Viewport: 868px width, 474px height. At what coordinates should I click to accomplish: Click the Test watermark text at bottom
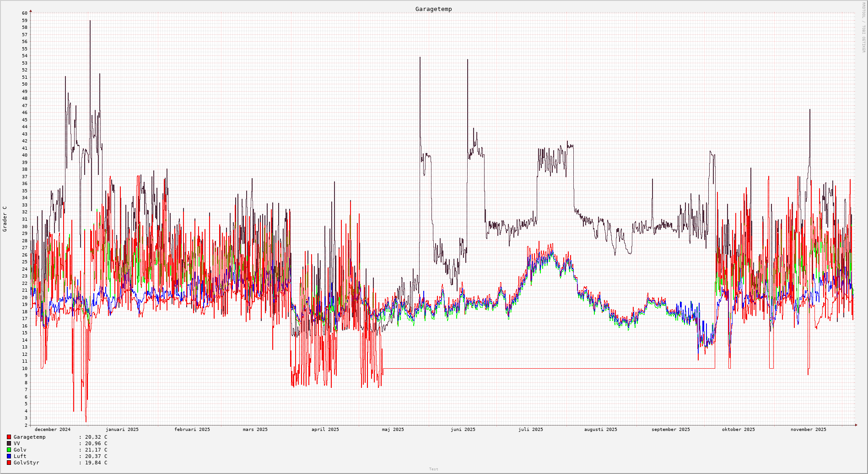click(x=433, y=469)
